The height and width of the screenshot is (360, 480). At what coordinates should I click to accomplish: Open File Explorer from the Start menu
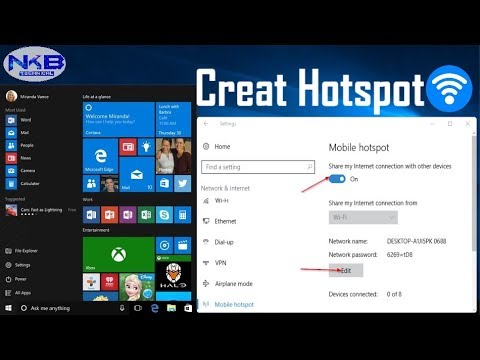click(21, 251)
